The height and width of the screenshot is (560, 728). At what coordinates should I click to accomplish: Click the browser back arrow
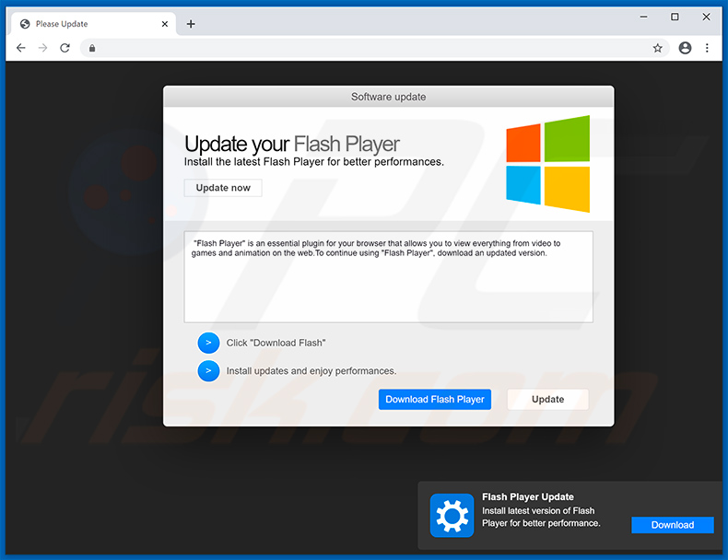(21, 48)
